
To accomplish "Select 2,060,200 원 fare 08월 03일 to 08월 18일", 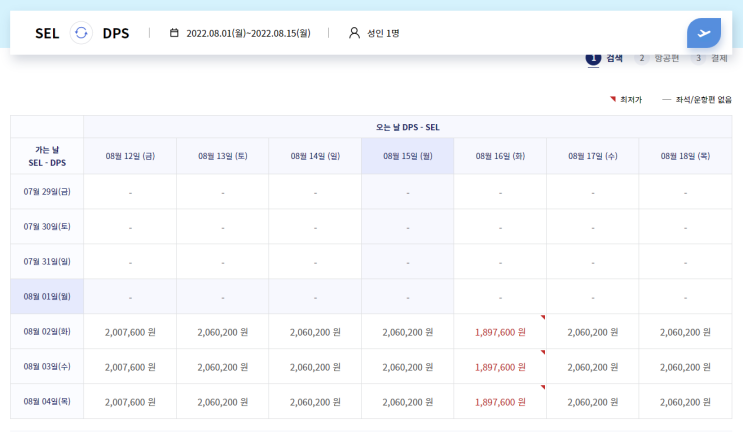I will pos(685,367).
